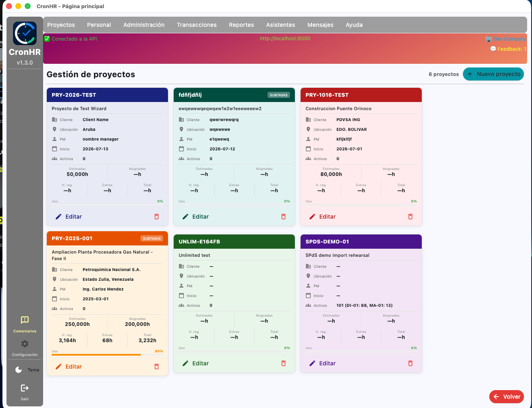
Task: Open the Transacciones menu
Action: (x=197, y=25)
